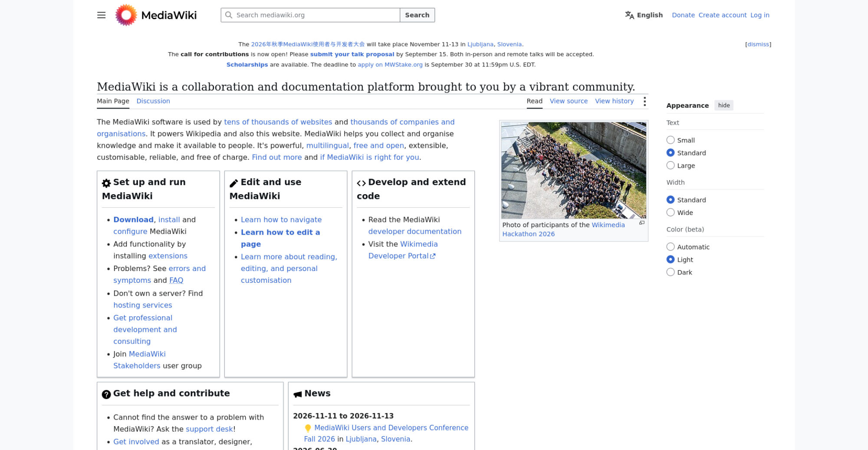868x450 pixels.
Task: Click the MediaWiki sunflower logo
Action: [126, 15]
